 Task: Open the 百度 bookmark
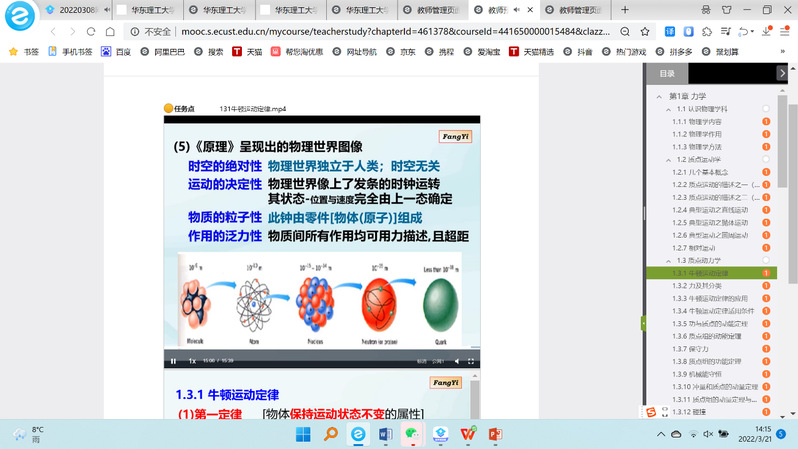[x=116, y=51]
